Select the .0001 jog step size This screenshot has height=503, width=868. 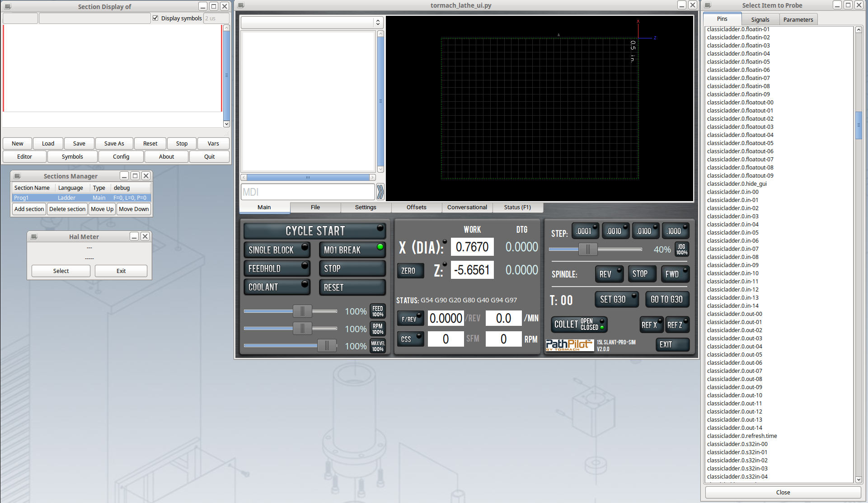click(585, 231)
